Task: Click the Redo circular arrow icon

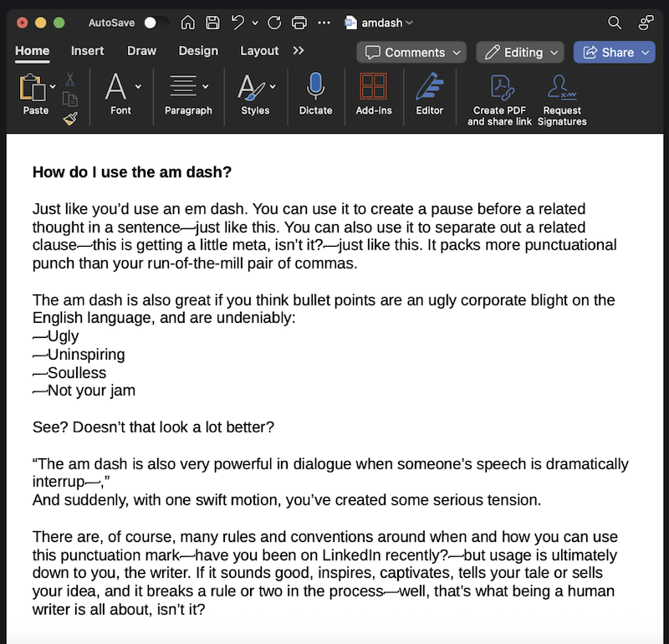Action: 274,23
